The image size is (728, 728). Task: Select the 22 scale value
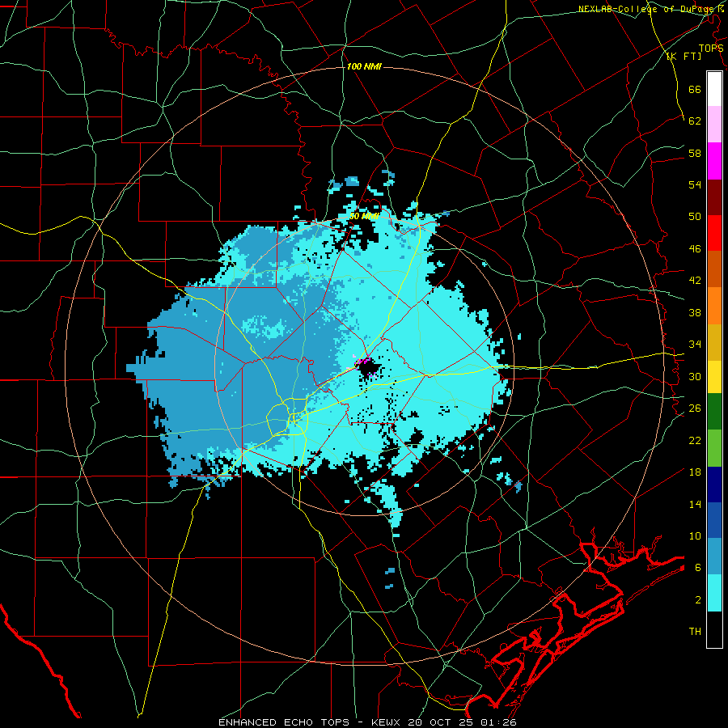tap(695, 440)
